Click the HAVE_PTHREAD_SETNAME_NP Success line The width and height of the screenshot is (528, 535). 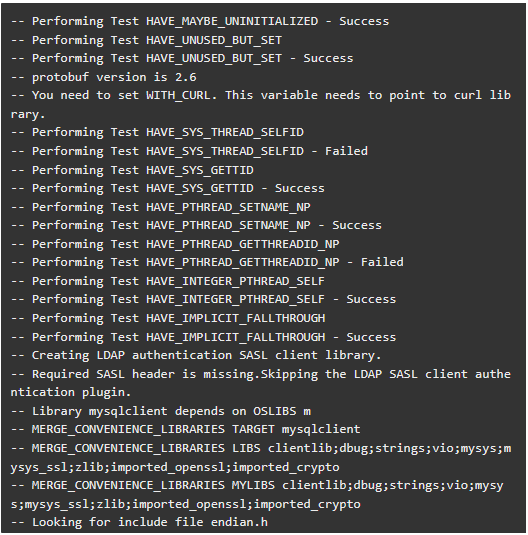tap(196, 225)
